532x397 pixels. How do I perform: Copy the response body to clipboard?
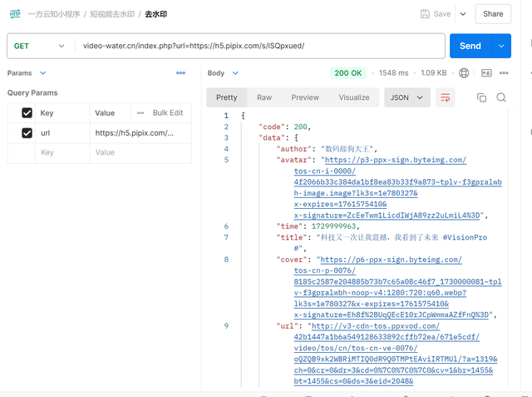click(481, 97)
